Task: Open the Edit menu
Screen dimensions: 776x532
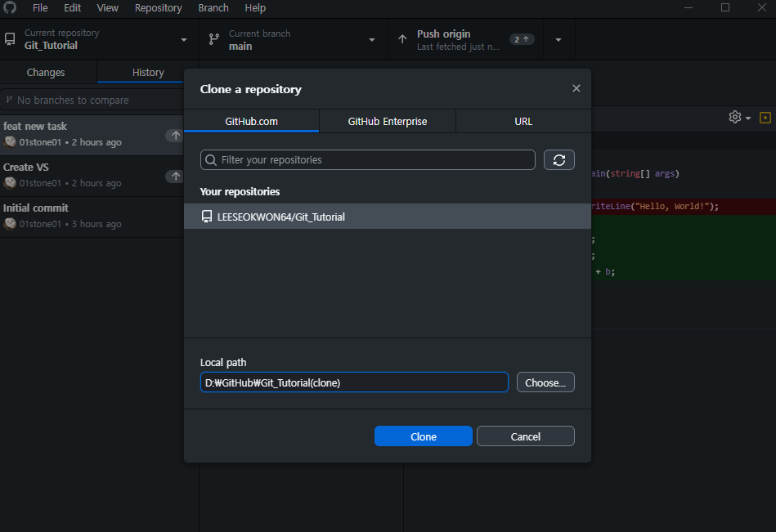Action: (72, 8)
